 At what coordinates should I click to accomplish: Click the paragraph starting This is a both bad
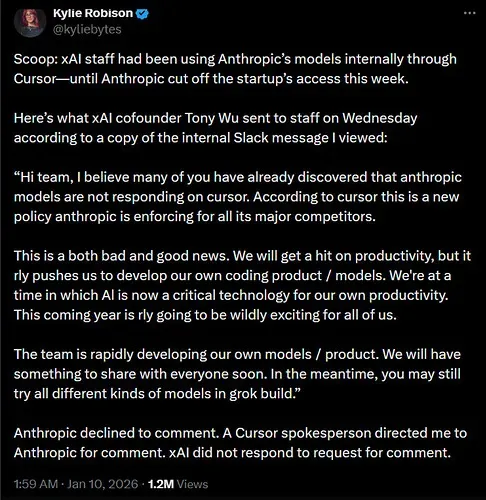coord(242,285)
